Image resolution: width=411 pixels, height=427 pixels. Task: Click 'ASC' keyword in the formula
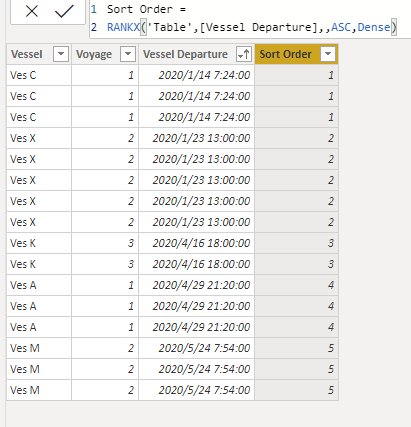pos(341,27)
